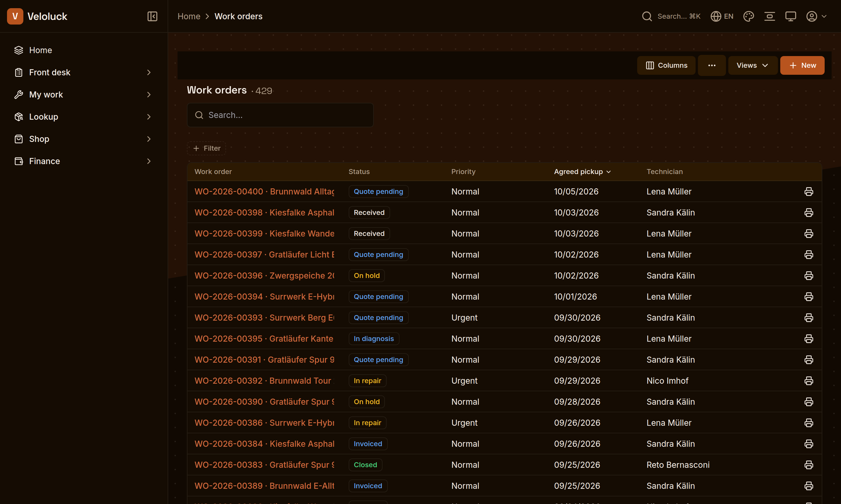
Task: Open the Columns chooser button
Action: pos(666,65)
